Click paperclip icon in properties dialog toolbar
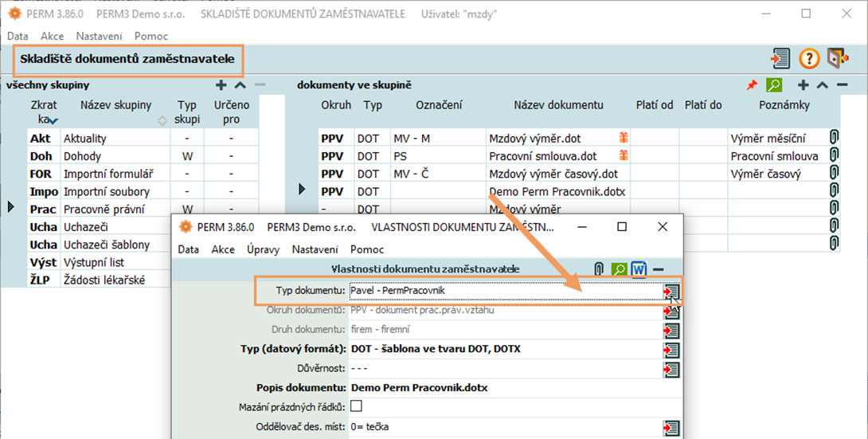The width and height of the screenshot is (868, 439). 598,269
